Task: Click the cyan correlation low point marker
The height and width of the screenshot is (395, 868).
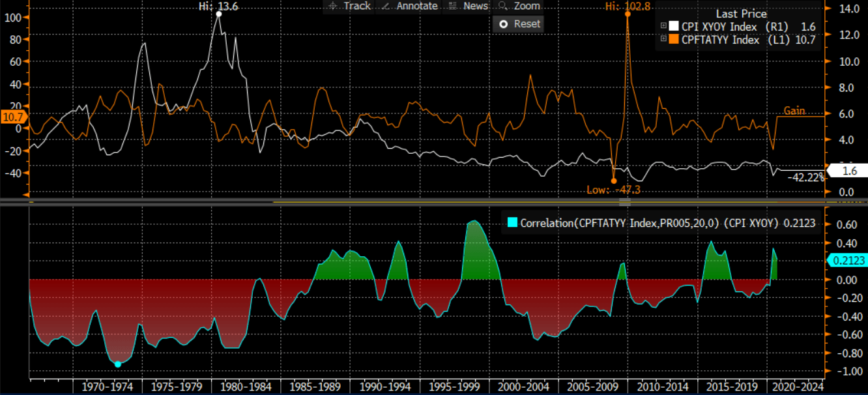Action: point(118,364)
